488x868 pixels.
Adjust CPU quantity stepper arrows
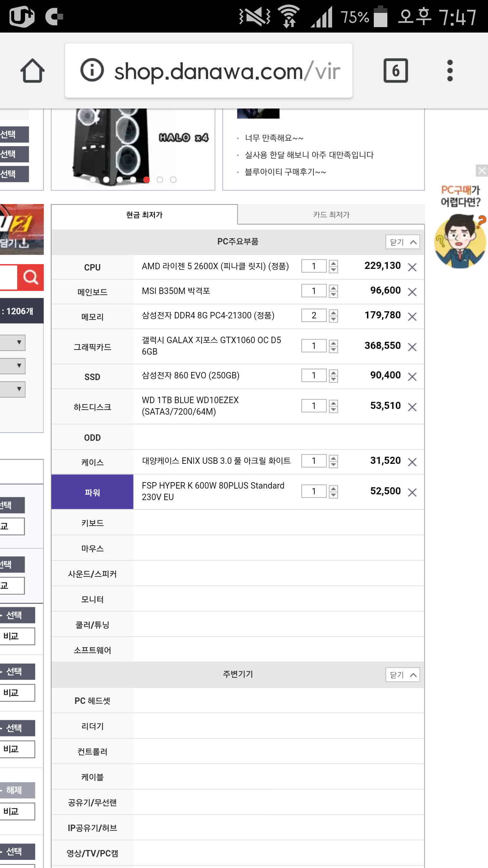point(333,266)
